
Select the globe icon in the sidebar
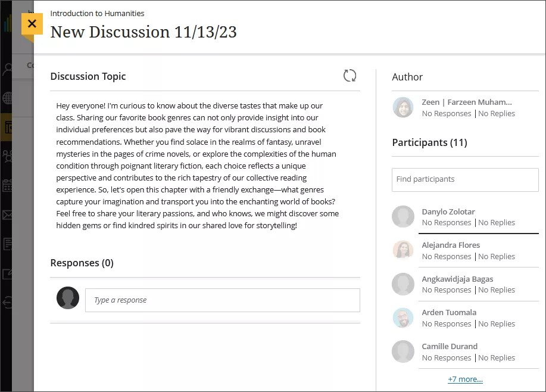(7, 97)
